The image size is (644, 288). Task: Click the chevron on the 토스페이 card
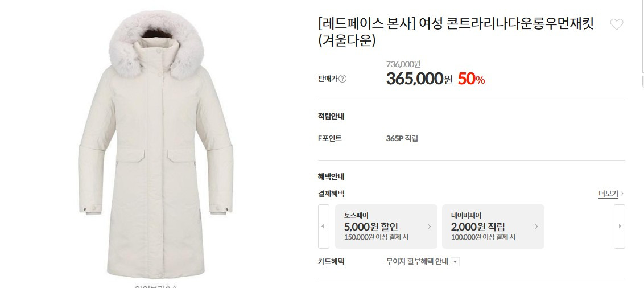pos(429,227)
